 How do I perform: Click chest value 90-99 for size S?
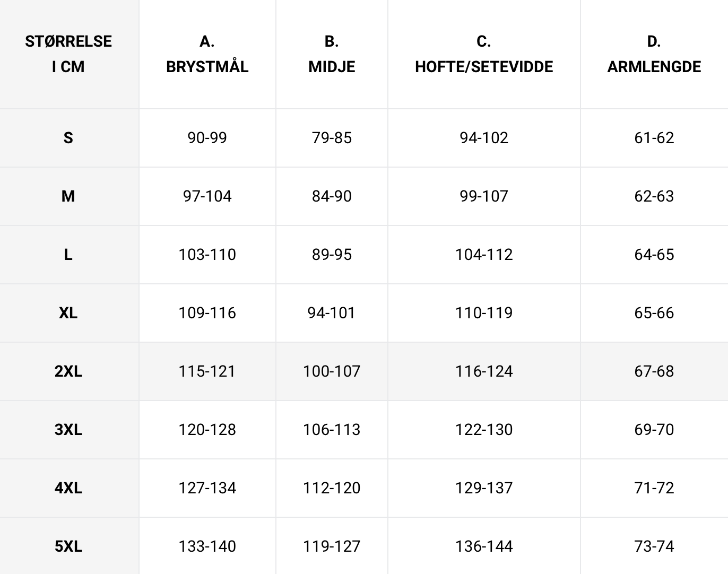(x=207, y=138)
